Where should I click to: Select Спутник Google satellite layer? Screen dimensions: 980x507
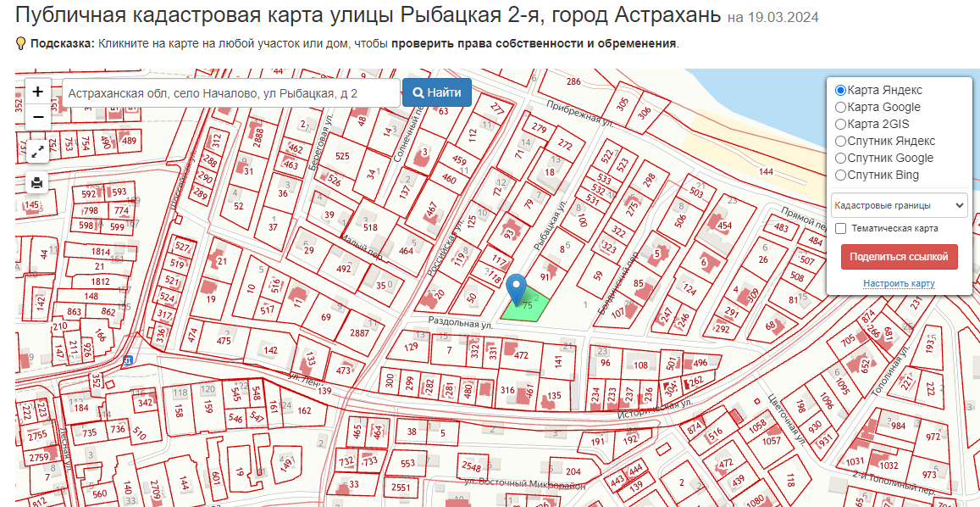[840, 158]
